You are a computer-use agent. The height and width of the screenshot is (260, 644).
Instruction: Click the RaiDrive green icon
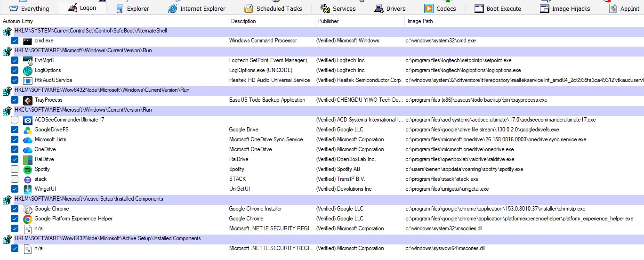tap(27, 159)
